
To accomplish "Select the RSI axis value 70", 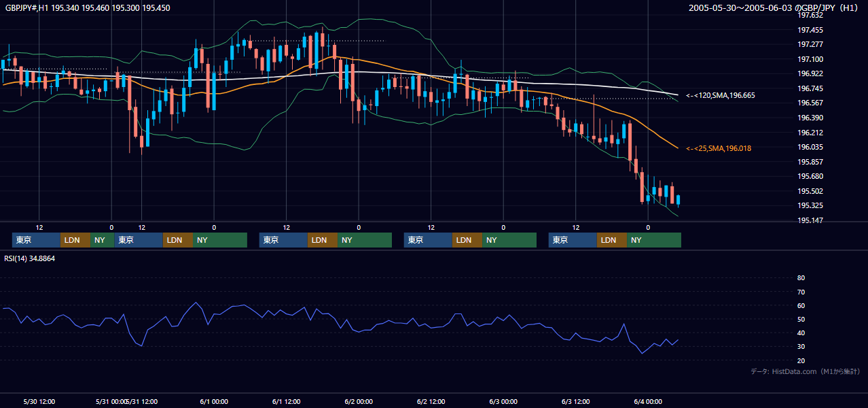I will pyautogui.click(x=801, y=292).
